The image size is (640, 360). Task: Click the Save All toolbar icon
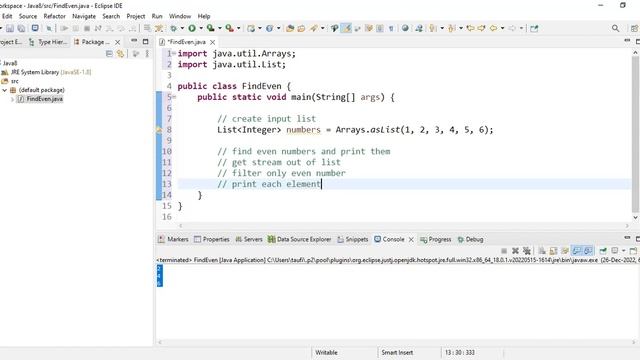coord(21,29)
